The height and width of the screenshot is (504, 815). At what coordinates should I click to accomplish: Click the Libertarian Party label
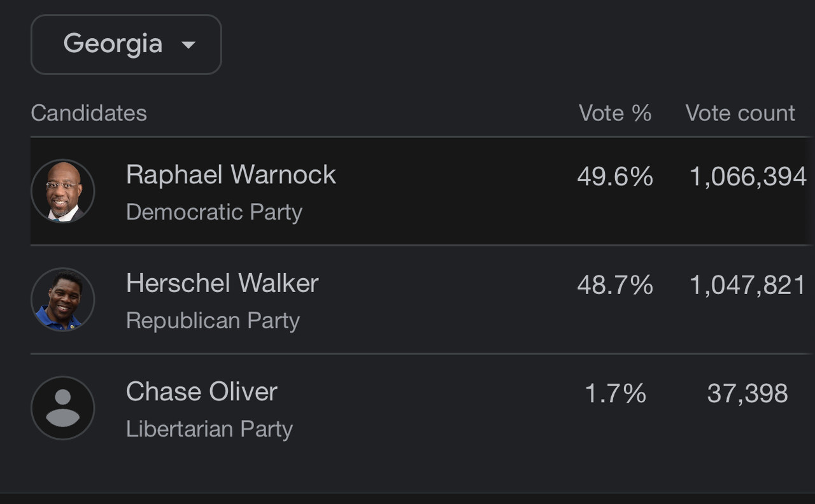point(209,428)
